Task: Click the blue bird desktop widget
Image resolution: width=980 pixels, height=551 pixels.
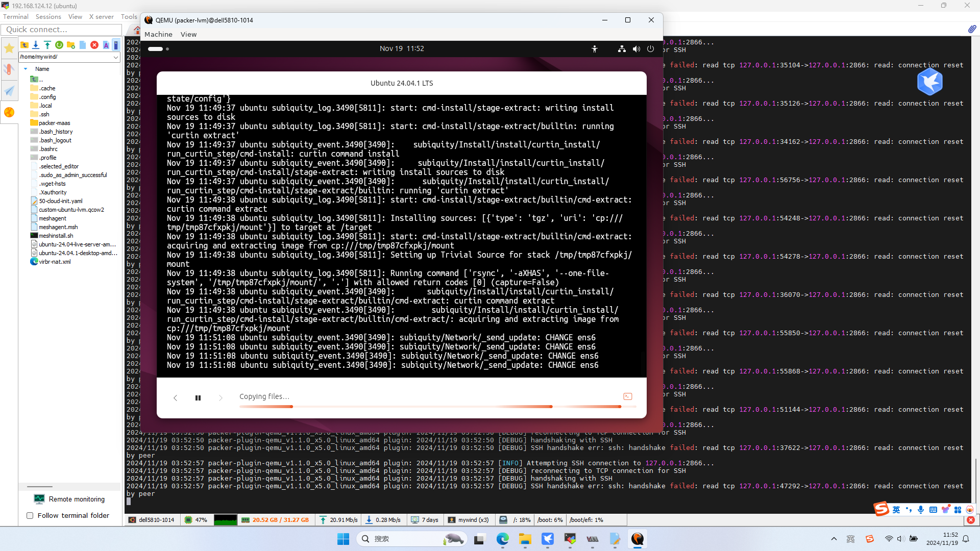Action: click(929, 82)
